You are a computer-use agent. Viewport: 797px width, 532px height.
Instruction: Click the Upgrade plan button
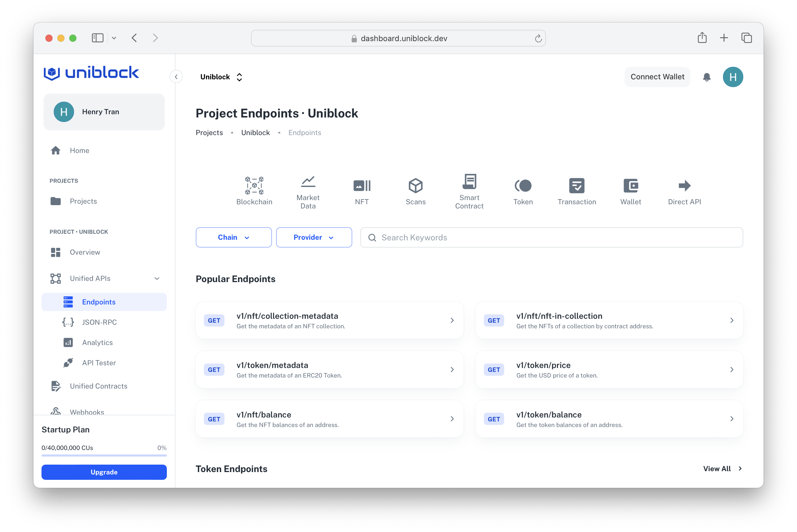point(104,472)
